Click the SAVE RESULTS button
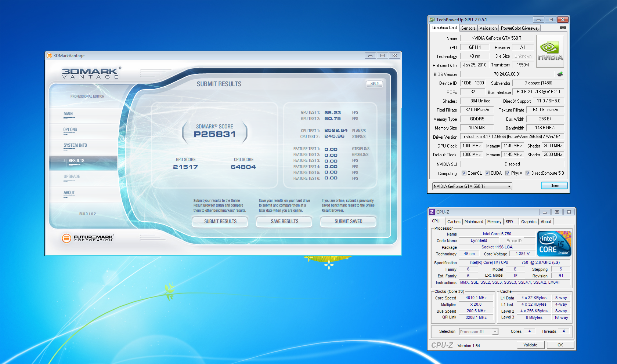The width and height of the screenshot is (617, 364). click(x=284, y=222)
